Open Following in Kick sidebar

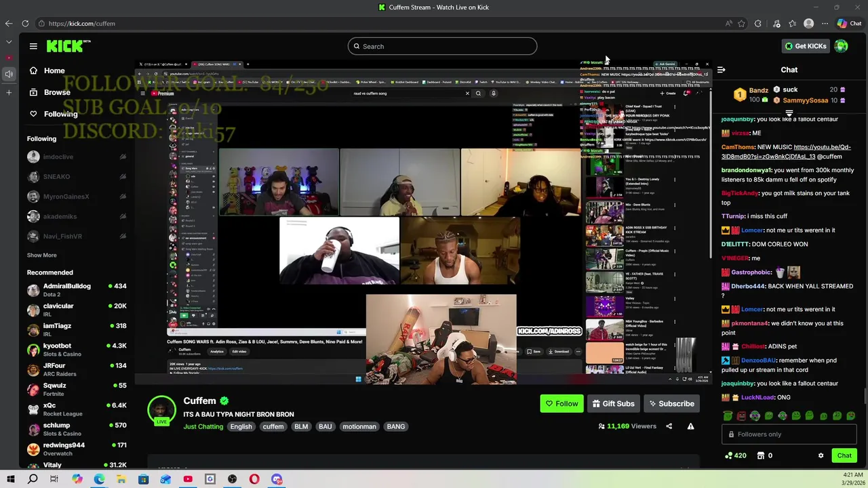[54, 114]
